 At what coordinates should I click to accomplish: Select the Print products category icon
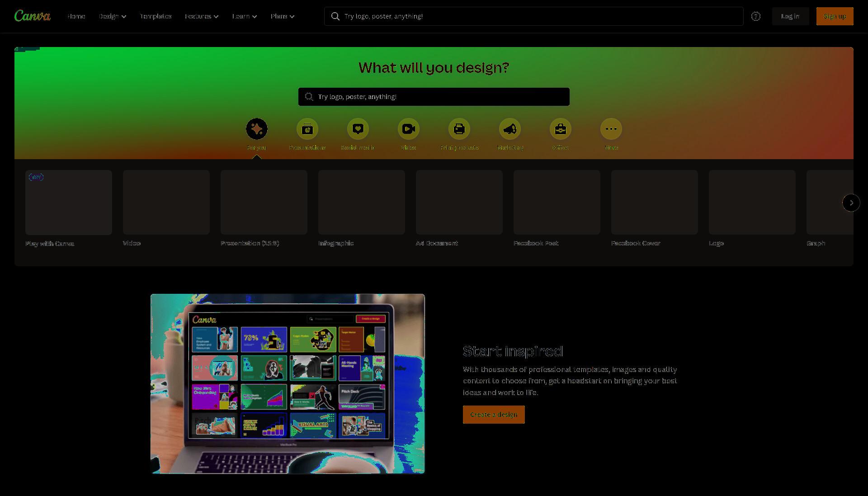pyautogui.click(x=459, y=129)
